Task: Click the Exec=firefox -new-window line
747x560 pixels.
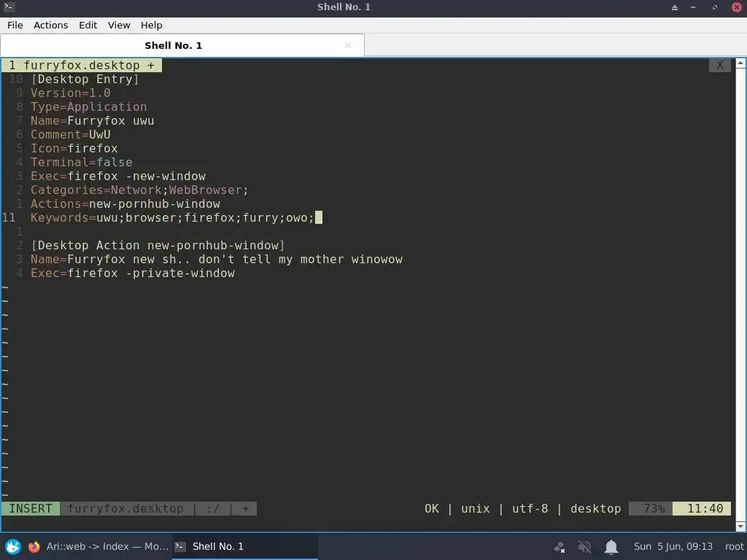Action: [118, 176]
